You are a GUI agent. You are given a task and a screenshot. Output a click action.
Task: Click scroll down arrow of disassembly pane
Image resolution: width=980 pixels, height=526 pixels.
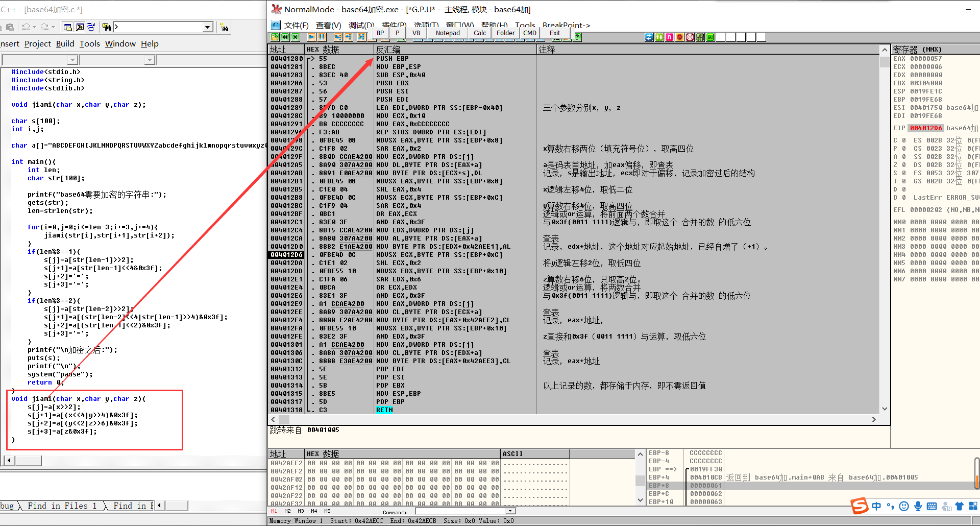pos(885,409)
